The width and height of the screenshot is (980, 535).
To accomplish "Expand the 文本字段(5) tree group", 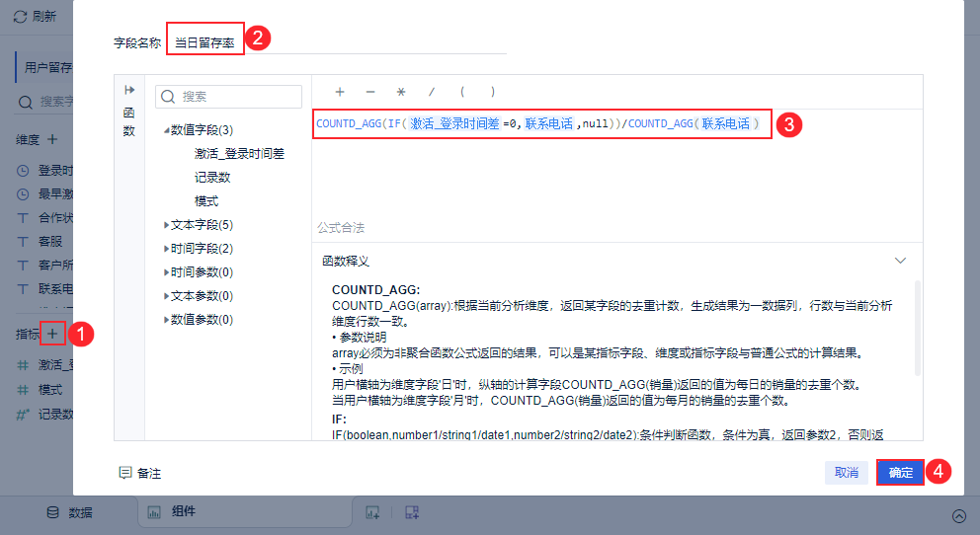I will [x=166, y=225].
